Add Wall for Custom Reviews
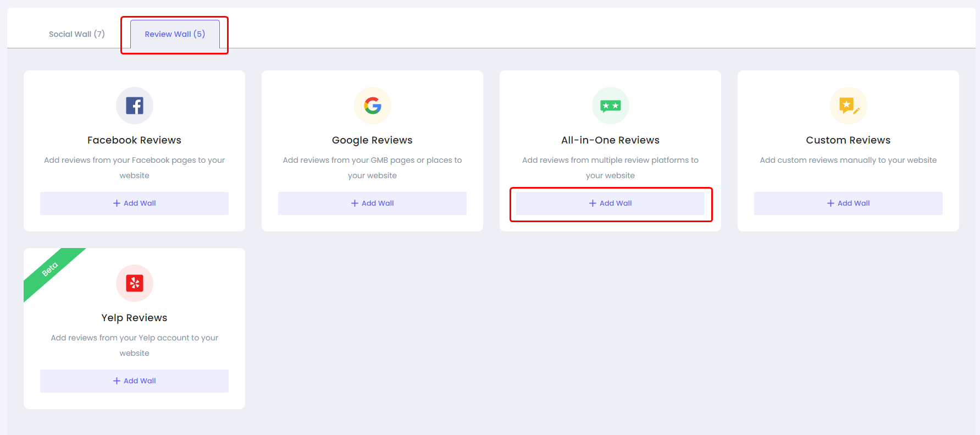Viewport: 980px width, 435px height. click(x=848, y=203)
